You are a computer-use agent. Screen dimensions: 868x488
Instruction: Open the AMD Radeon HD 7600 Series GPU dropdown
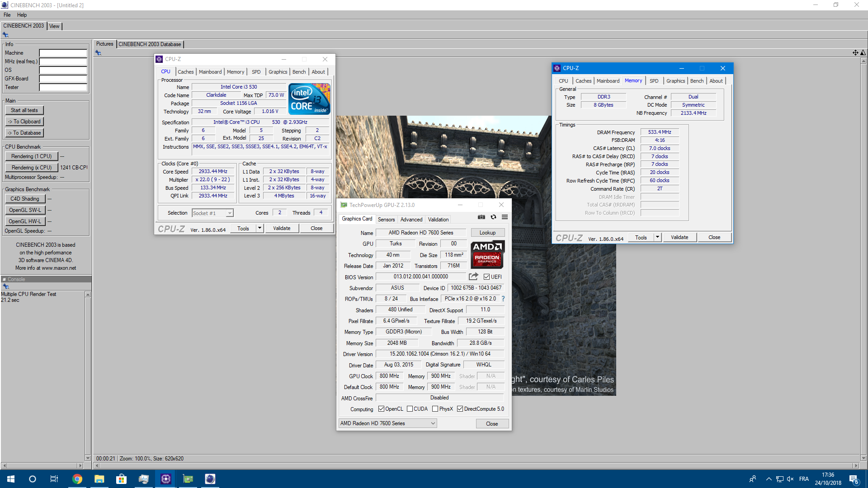coord(387,423)
